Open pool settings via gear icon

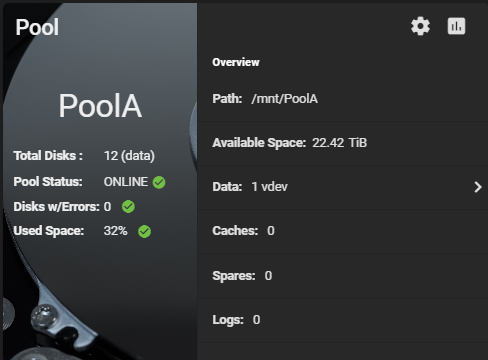[x=420, y=26]
